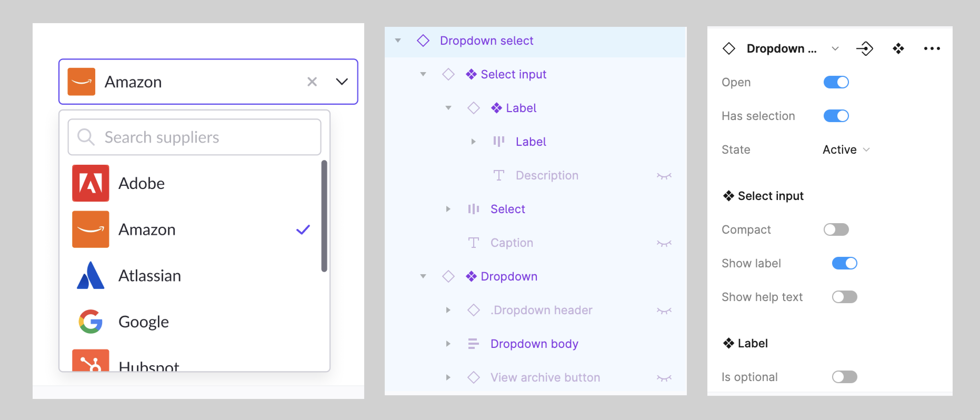Screen dimensions: 980x420
Task: Clear the Amazon selection with X icon
Action: 312,82
